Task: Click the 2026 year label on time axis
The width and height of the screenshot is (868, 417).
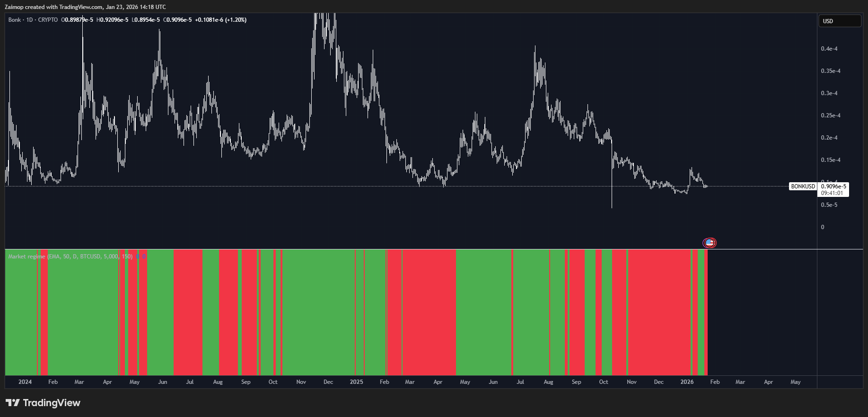Action: tap(687, 382)
